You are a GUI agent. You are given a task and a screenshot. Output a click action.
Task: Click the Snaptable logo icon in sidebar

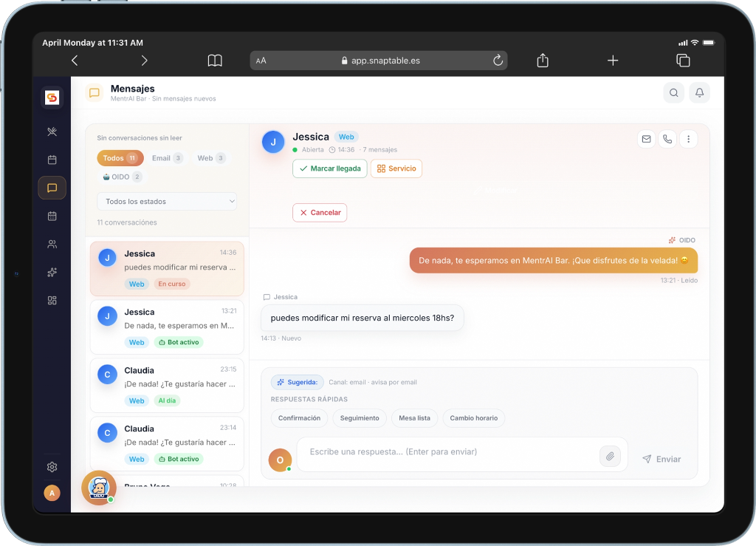pyautogui.click(x=52, y=98)
